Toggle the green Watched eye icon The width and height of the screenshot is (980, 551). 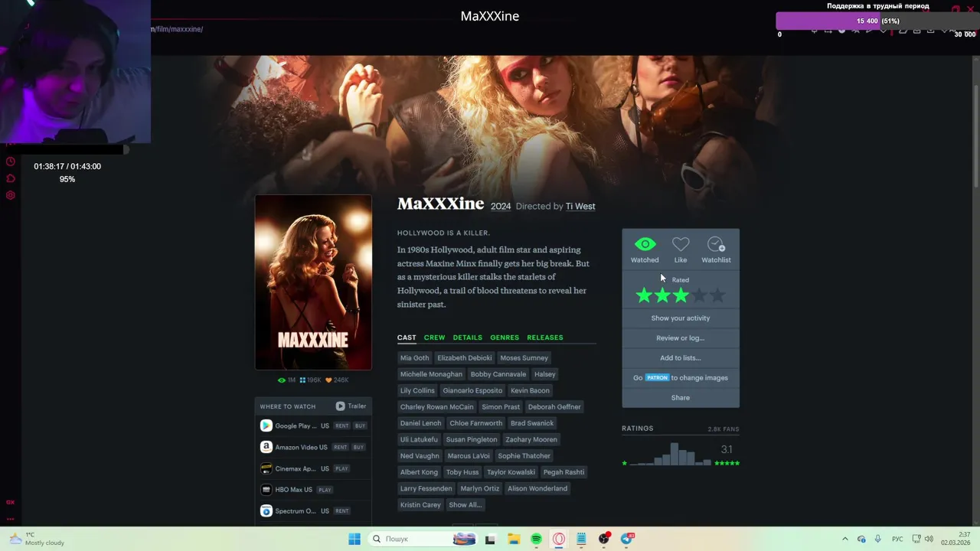[645, 245]
